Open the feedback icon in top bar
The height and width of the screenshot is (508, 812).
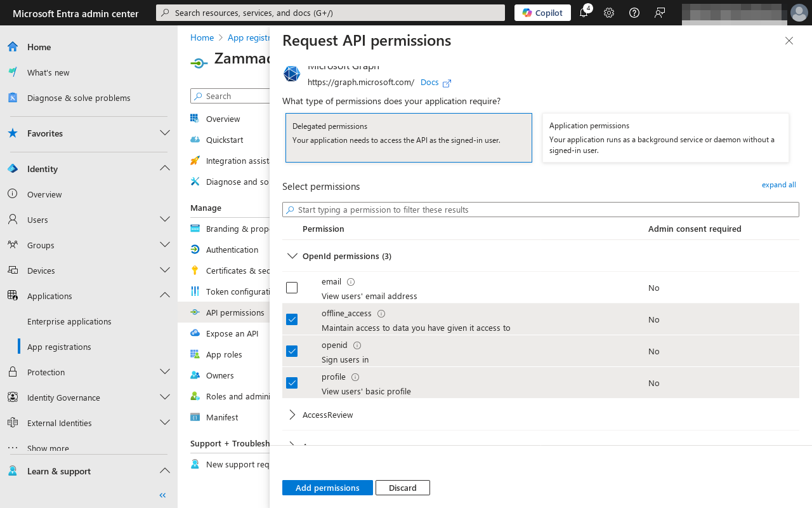coord(660,13)
